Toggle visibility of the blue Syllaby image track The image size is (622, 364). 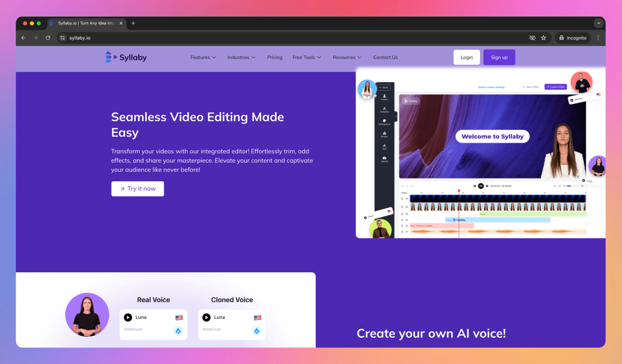pyautogui.click(x=407, y=220)
